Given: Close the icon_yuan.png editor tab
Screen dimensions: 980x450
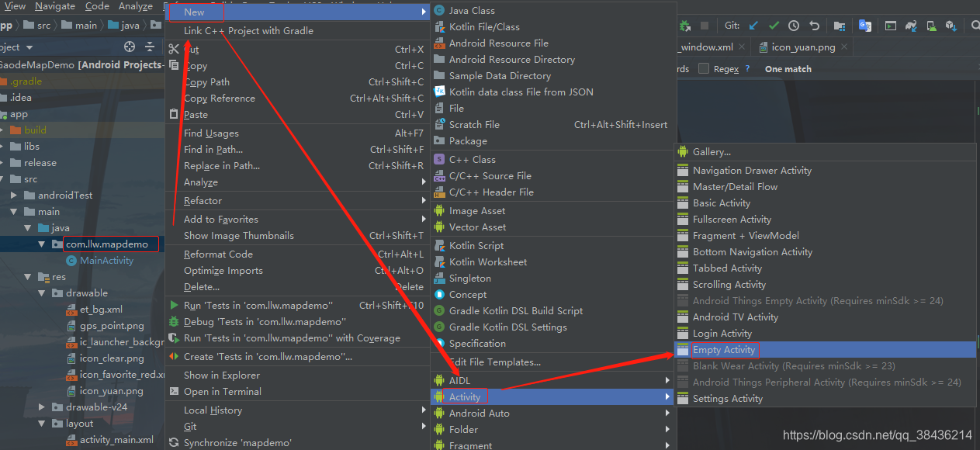Looking at the screenshot, I should tap(846, 47).
